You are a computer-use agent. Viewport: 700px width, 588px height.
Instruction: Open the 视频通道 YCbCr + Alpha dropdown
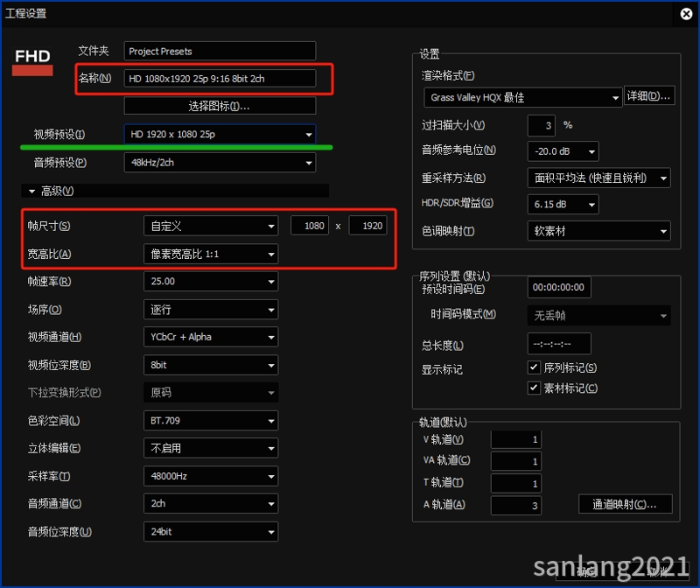(211, 337)
